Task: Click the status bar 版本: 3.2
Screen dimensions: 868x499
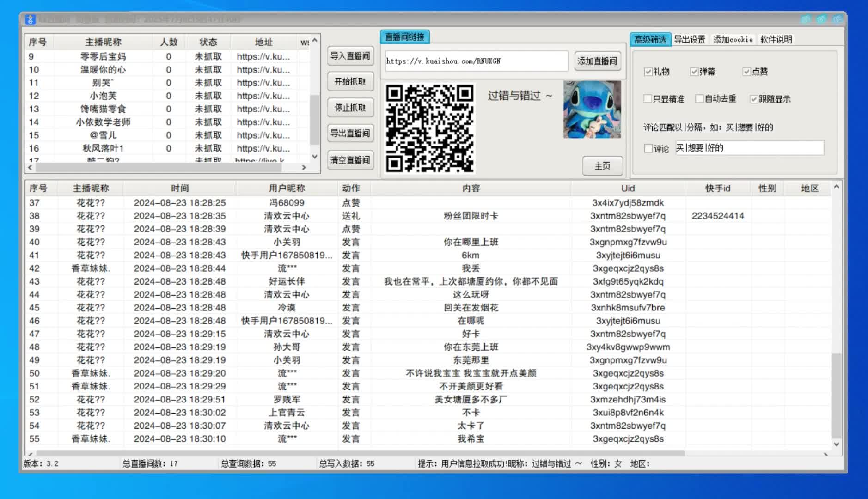Action: 41,463
